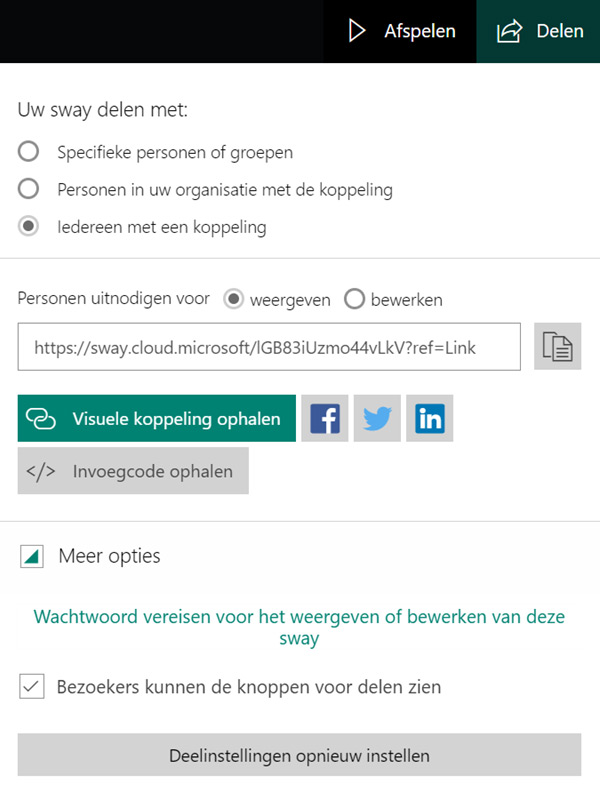Viewport: 600px width, 800px height.
Task: Collapse the Meer opties section
Action: coord(32,556)
